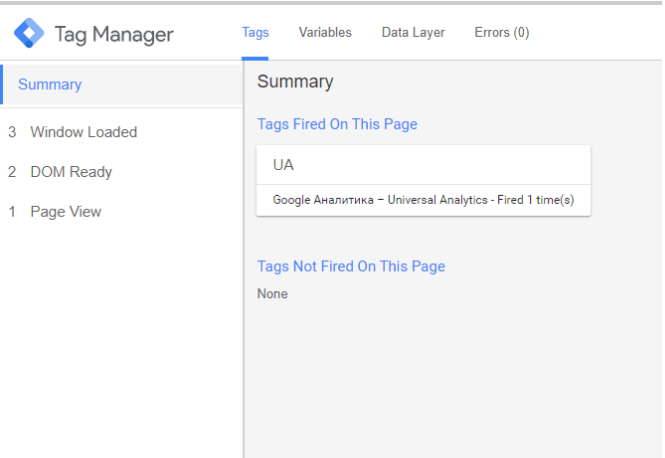Select the DOM Ready event
665x458 pixels.
71,172
